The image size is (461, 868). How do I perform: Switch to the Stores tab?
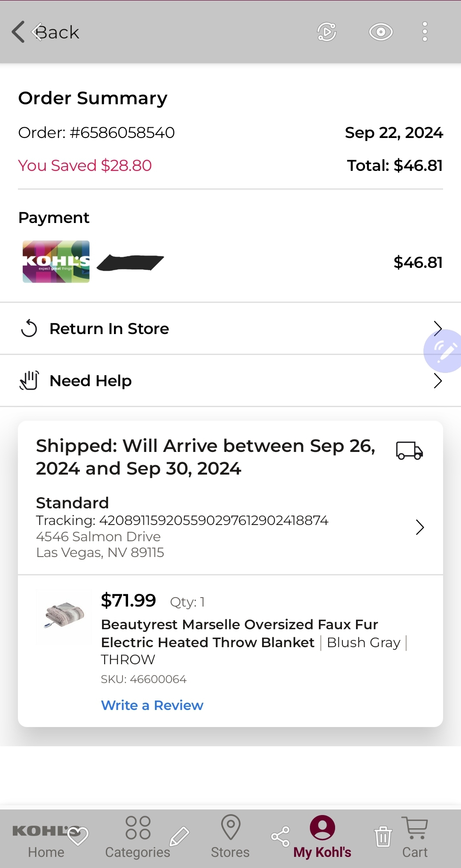point(230,837)
